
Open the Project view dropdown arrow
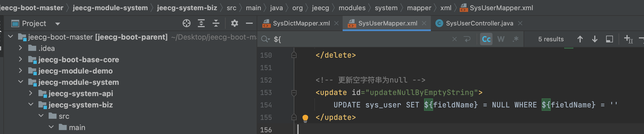58,24
